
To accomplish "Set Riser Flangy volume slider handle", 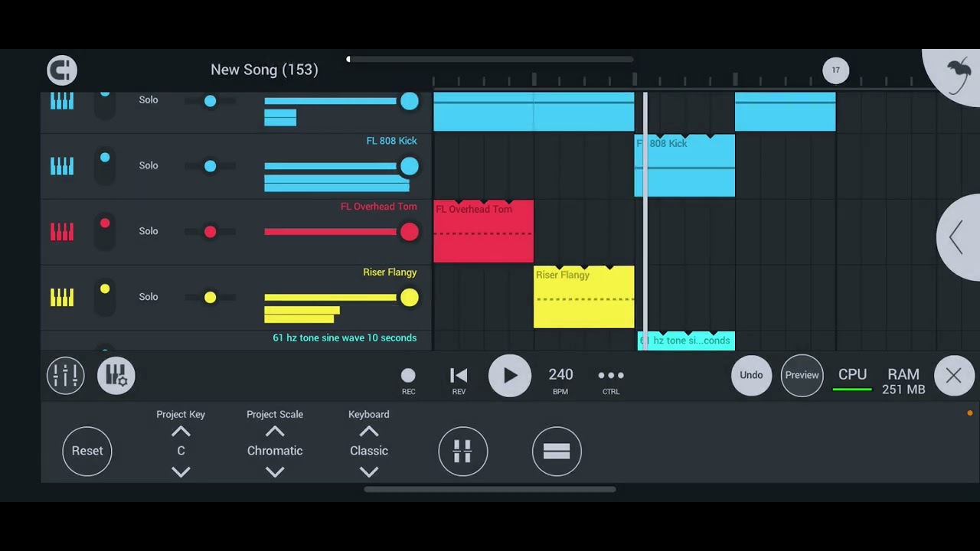I will (x=410, y=298).
